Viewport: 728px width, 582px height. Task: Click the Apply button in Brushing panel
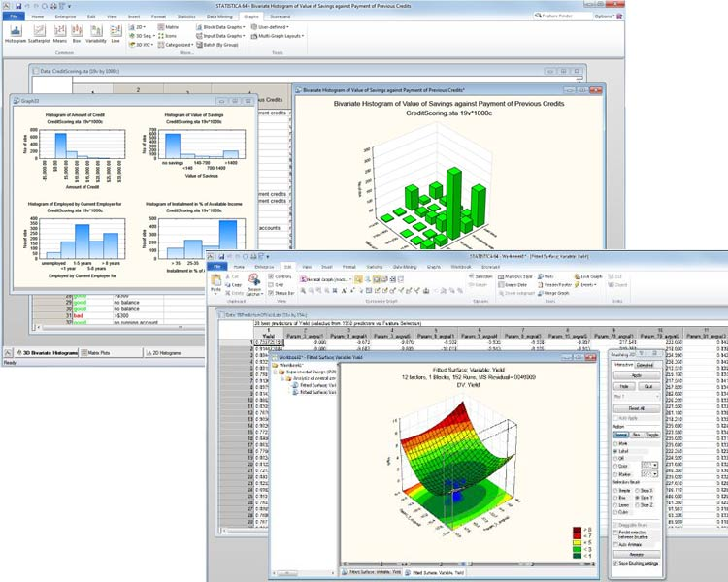click(637, 375)
